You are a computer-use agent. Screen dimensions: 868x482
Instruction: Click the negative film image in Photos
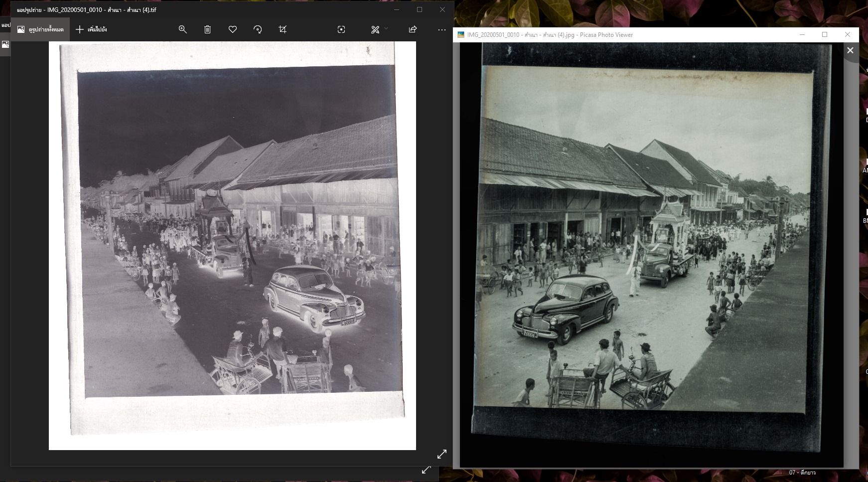tap(232, 245)
